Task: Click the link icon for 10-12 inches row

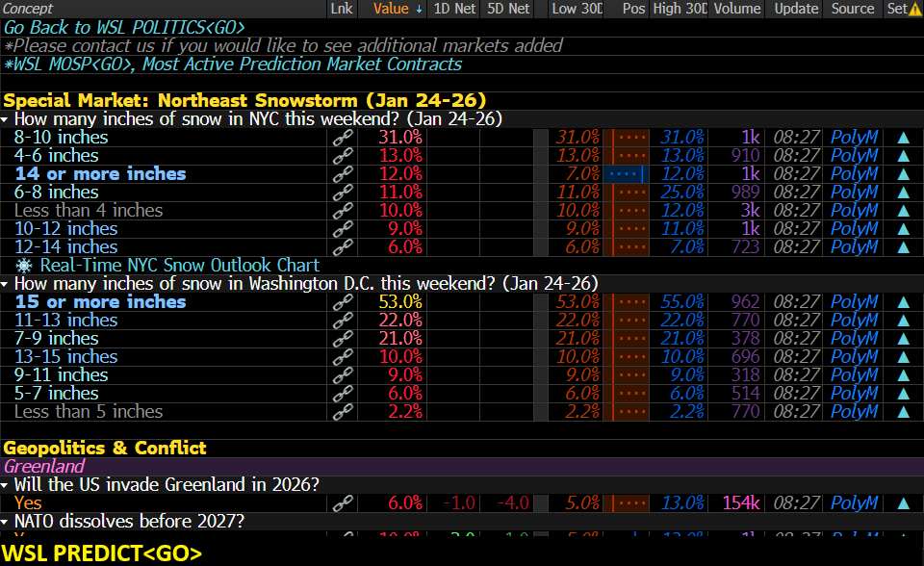Action: [343, 229]
